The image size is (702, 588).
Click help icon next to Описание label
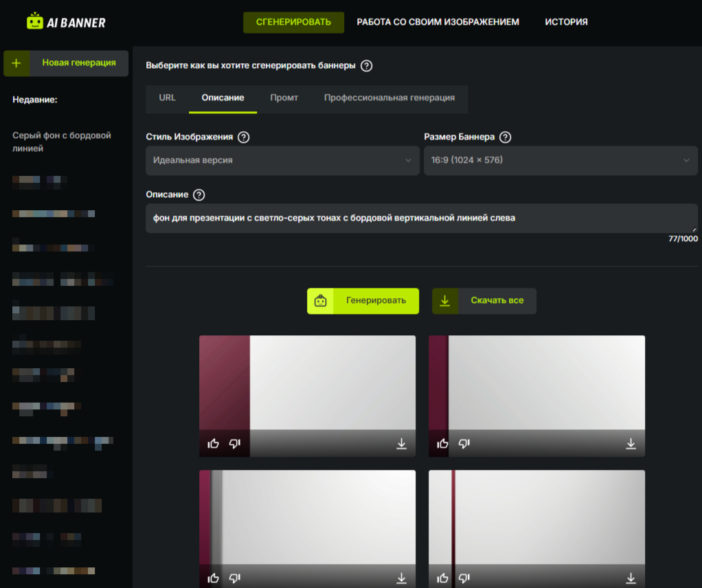(x=199, y=195)
